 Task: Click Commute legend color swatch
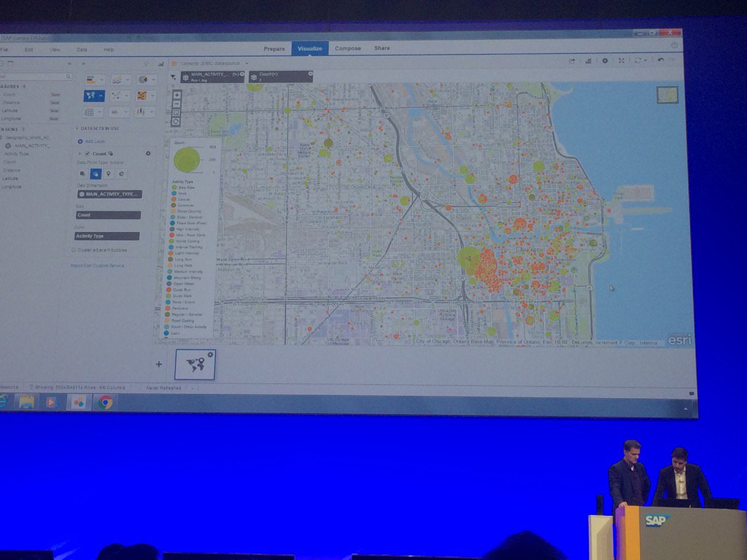[174, 205]
